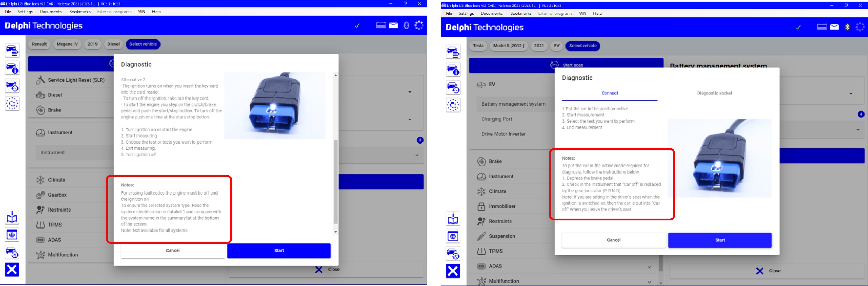Click the battery voltage icon in Tesla window header
The height and width of the screenshot is (286, 868).
822,27
